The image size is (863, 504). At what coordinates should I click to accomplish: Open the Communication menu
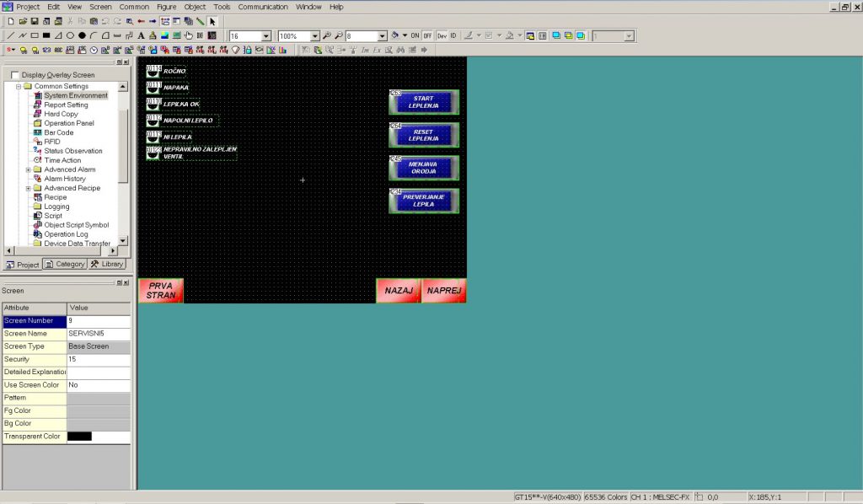coord(262,7)
